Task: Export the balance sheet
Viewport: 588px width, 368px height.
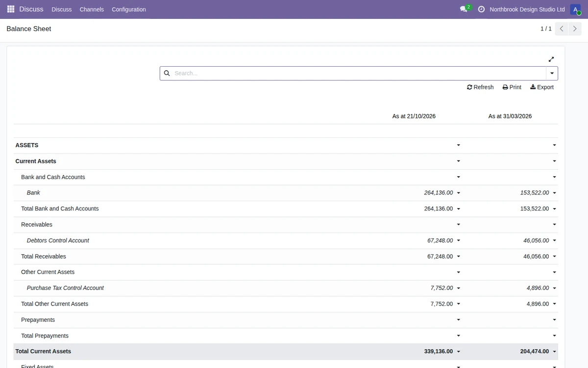Action: coord(542,87)
